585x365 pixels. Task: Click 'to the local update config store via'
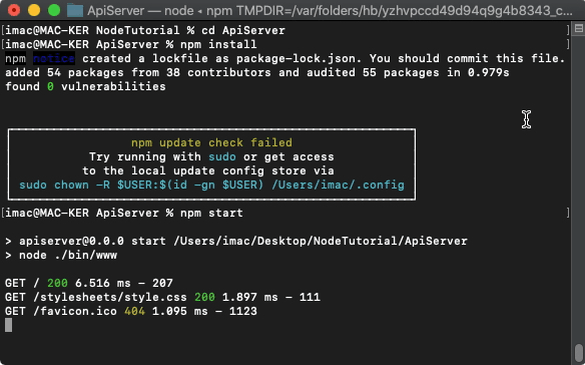208,171
